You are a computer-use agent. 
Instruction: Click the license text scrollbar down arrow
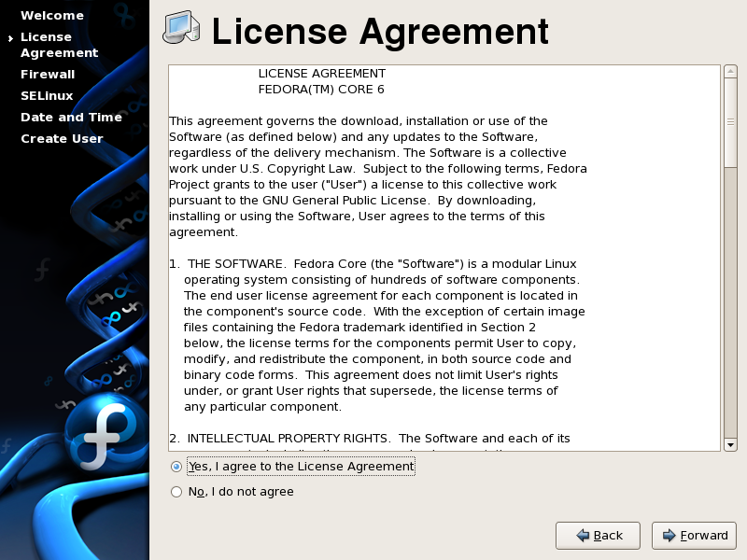coord(730,445)
